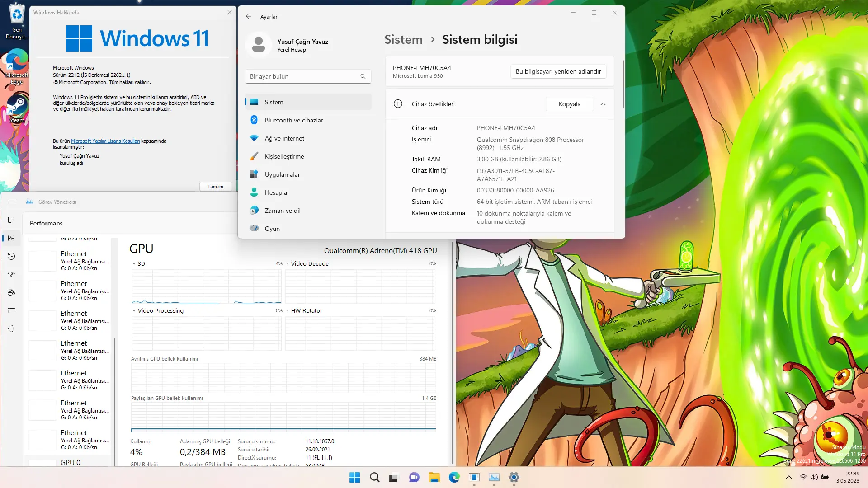Open the Video Processing graph dropdown
The width and height of the screenshot is (868, 488).
click(134, 310)
